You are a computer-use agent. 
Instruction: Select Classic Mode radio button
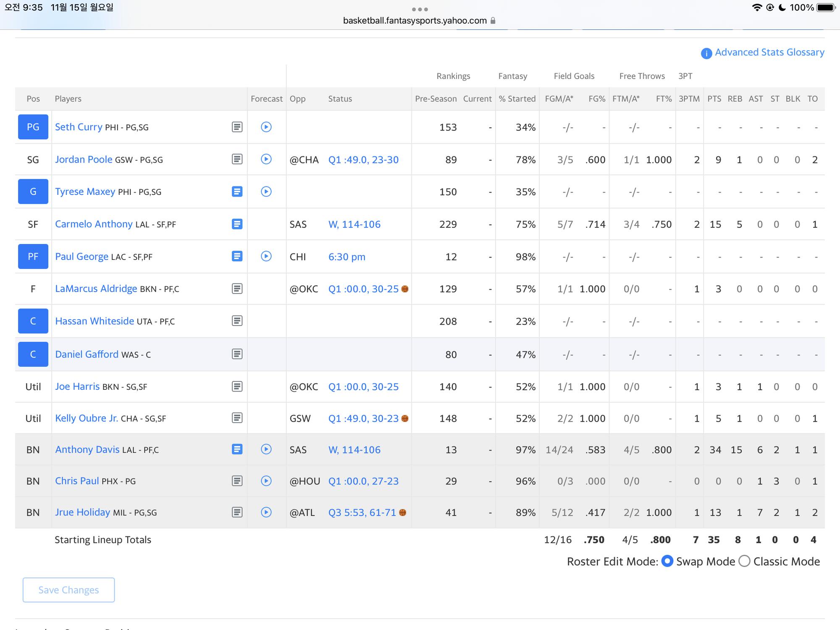point(744,561)
